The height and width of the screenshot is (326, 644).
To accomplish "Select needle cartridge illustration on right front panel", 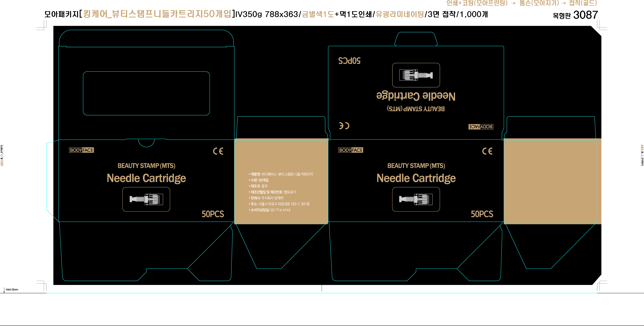I will pyautogui.click(x=416, y=199).
